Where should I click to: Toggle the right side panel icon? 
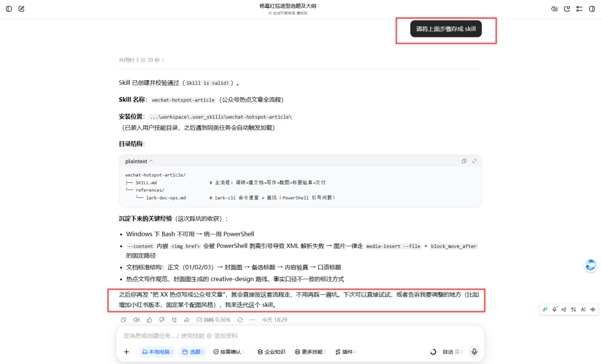coord(592,8)
